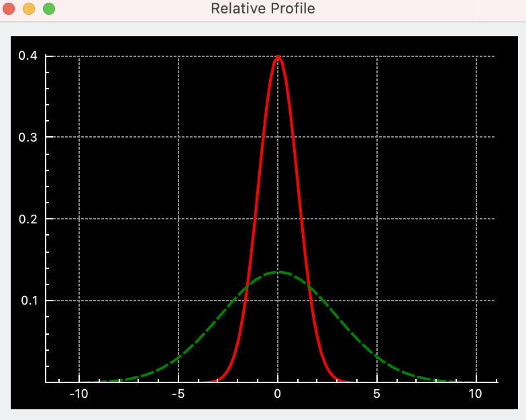526x420 pixels.
Task: Click grid intersection at x=-5, y=0.2
Action: pos(178,219)
